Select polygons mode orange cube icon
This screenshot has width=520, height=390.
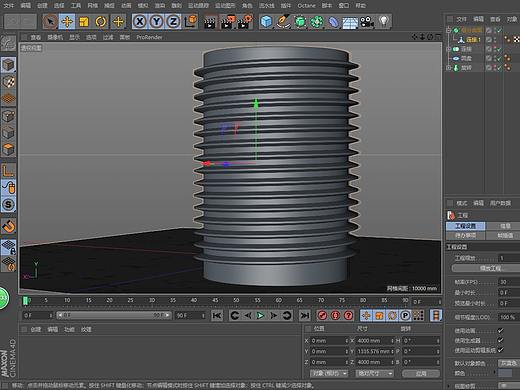click(x=8, y=150)
